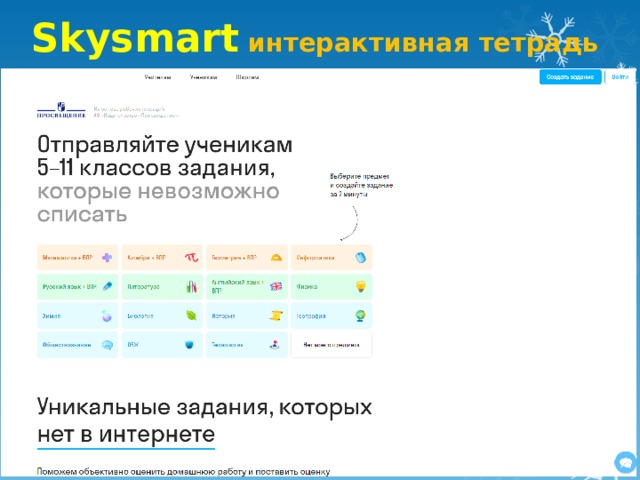640x480 pixels.
Task: Click the light bulb icon for Физика
Action: pyautogui.click(x=360, y=286)
